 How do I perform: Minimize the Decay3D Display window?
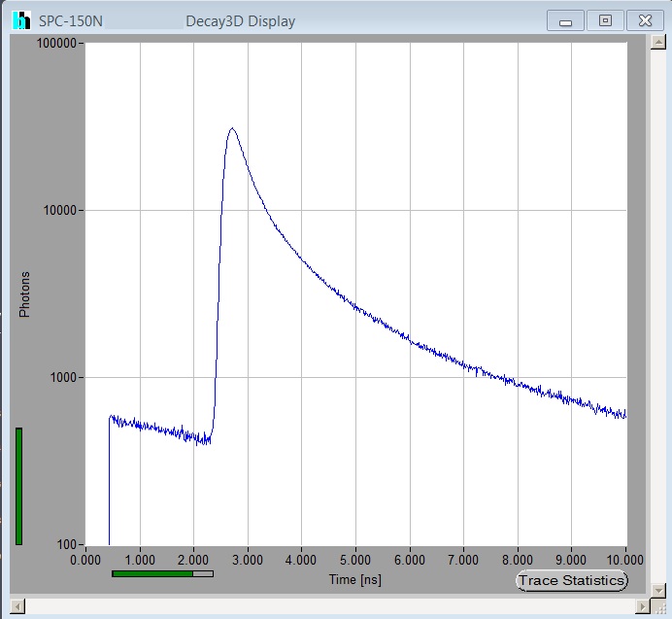coord(565,20)
